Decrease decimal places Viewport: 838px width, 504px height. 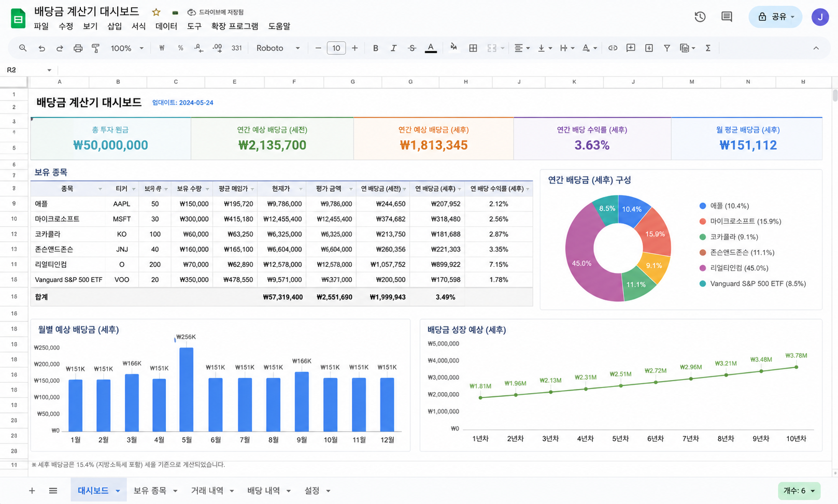[198, 48]
